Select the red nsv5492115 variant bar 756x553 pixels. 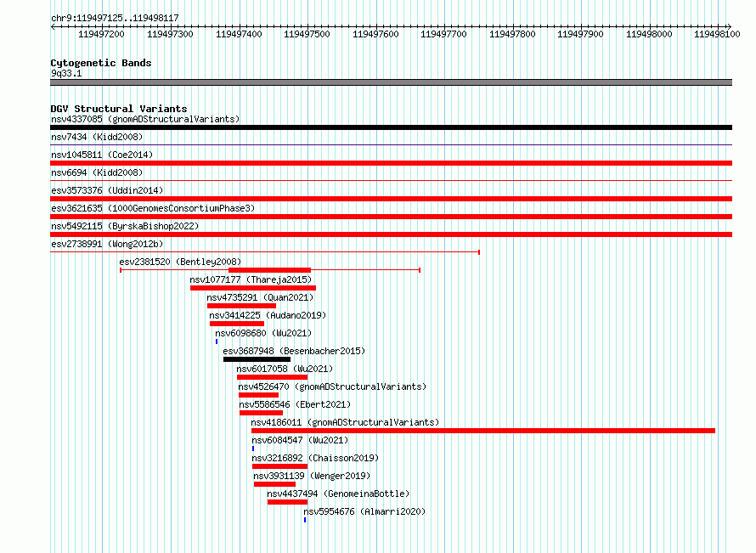(x=391, y=234)
